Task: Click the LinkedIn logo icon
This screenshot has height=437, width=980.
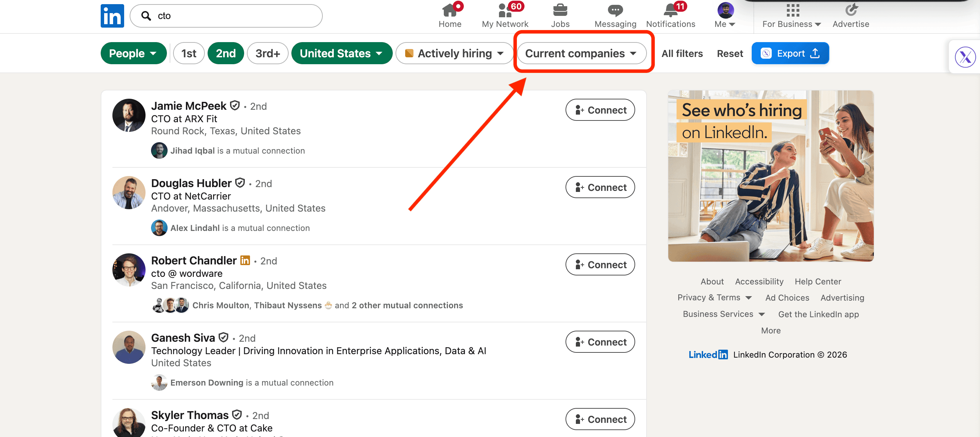Action: click(112, 16)
